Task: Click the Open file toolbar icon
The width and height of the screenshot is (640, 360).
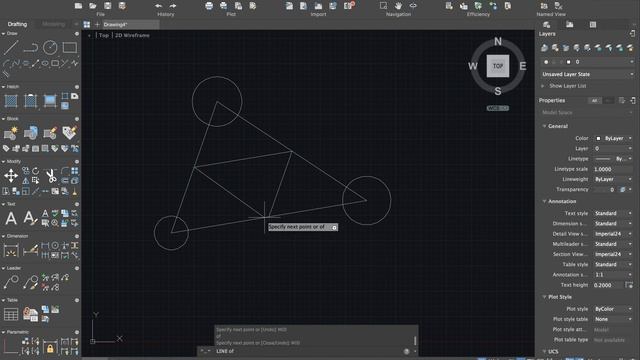Action: pyautogui.click(x=93, y=6)
